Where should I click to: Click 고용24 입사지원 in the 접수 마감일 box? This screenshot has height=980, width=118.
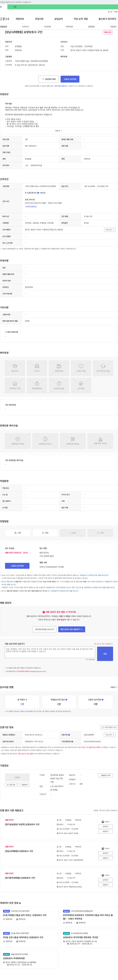tap(17, 566)
